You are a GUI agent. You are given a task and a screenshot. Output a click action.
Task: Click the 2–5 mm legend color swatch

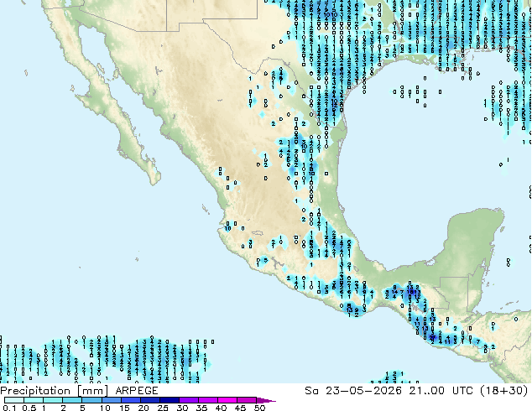point(72,400)
